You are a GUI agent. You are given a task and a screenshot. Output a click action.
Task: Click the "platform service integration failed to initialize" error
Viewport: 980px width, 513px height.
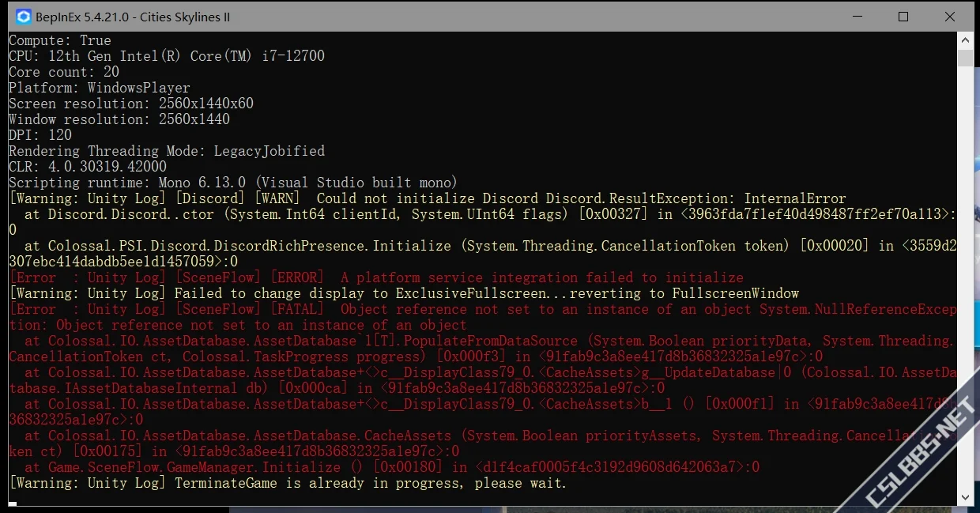click(x=376, y=277)
